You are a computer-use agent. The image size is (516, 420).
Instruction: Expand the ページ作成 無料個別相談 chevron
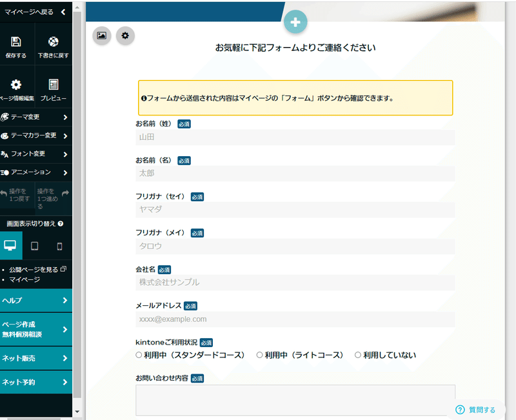pyautogui.click(x=65, y=330)
